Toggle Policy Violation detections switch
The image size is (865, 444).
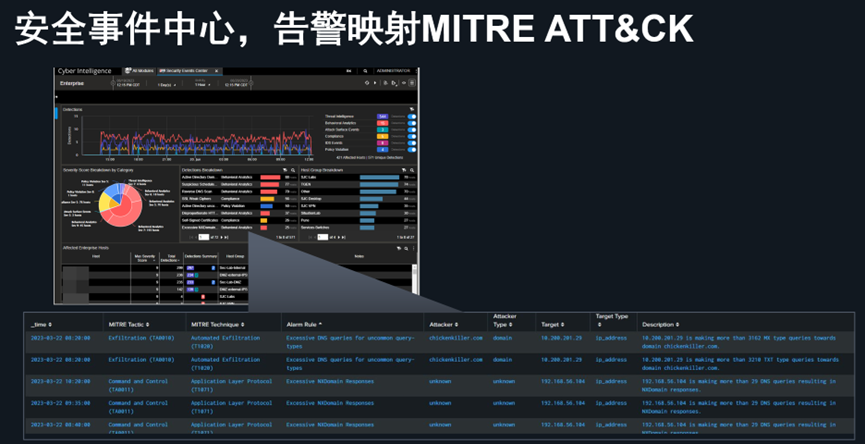pyautogui.click(x=411, y=150)
